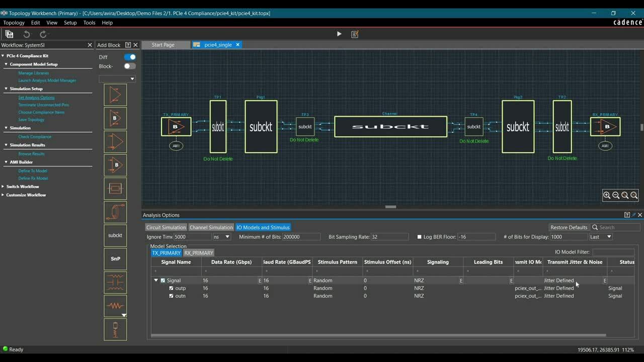Uncheck the Signal row checkbox
This screenshot has height=362, width=644.
click(x=163, y=281)
